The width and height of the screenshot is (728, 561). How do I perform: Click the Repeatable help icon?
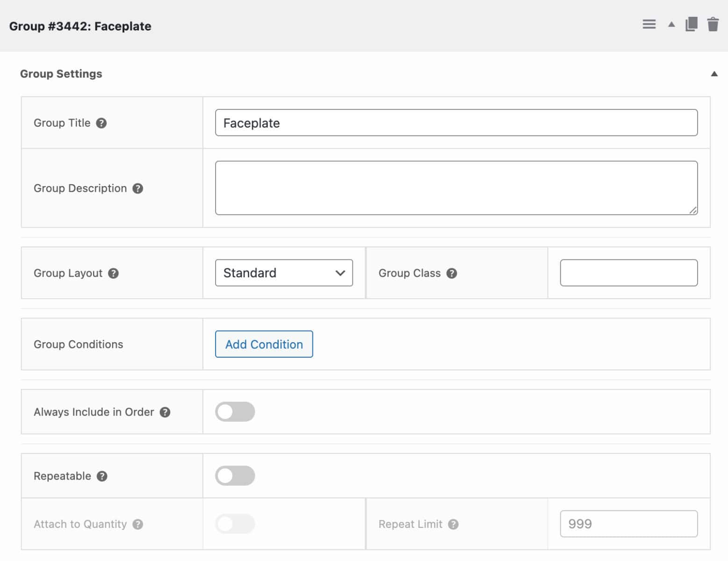[x=101, y=476]
